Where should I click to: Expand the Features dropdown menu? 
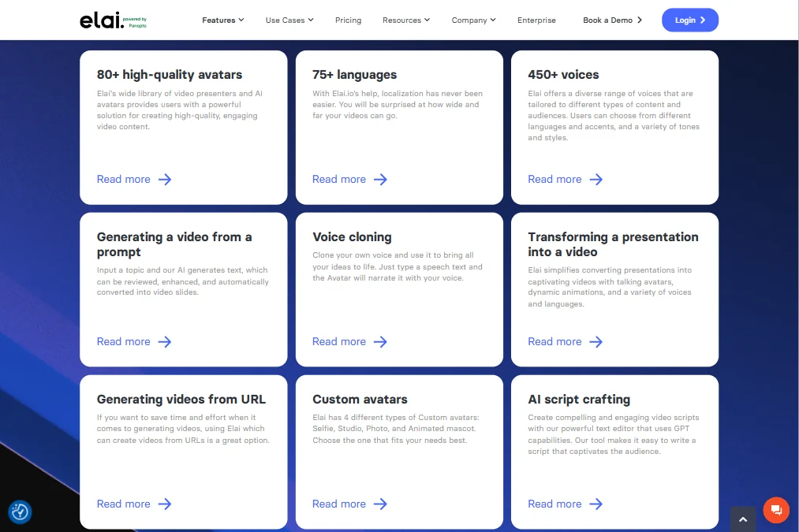222,20
